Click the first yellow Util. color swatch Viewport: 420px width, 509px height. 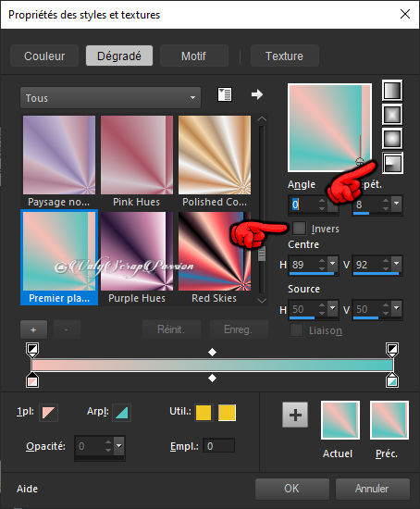(x=204, y=413)
